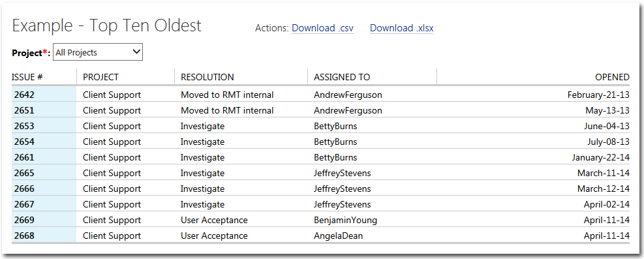
Task: Open issue 2665
Action: (x=24, y=174)
